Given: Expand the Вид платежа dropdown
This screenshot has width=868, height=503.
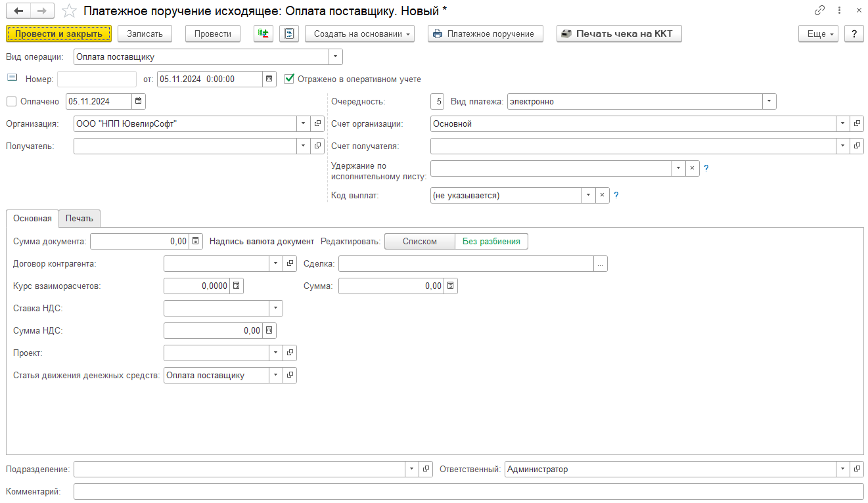Looking at the screenshot, I should point(769,101).
